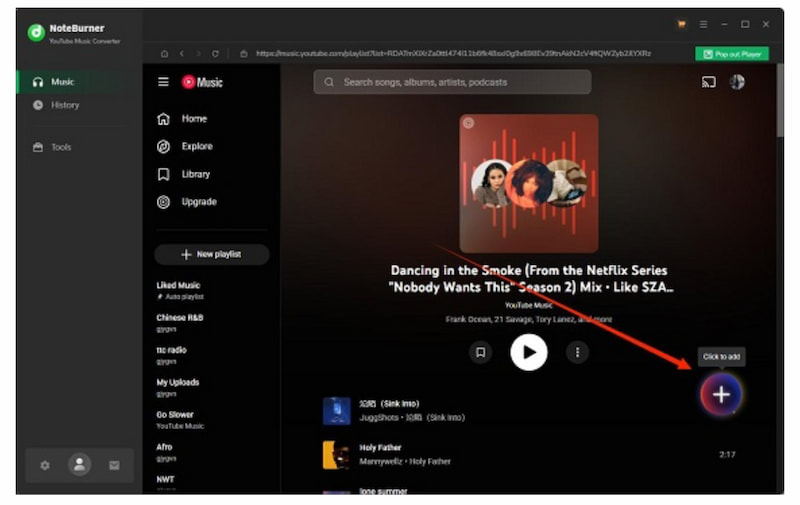Screen dimensions: 800x505
Task: Open the History tab in NoteBurner sidebar
Action: click(x=79, y=105)
